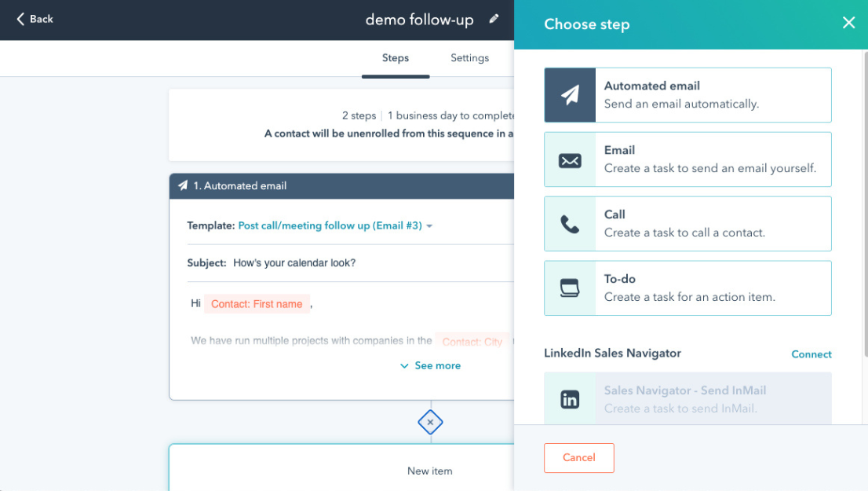Click the Template dropdown chevron
The image size is (868, 491).
(429, 225)
